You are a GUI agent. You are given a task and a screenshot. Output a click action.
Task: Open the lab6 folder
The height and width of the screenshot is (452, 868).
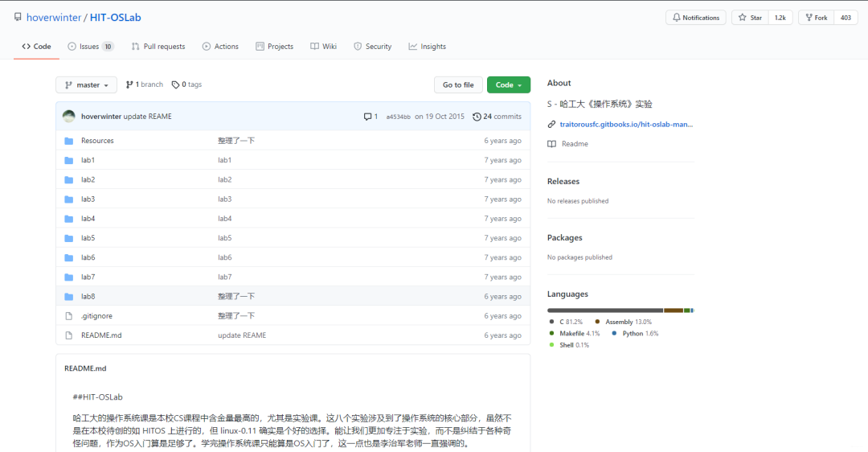[x=88, y=257]
